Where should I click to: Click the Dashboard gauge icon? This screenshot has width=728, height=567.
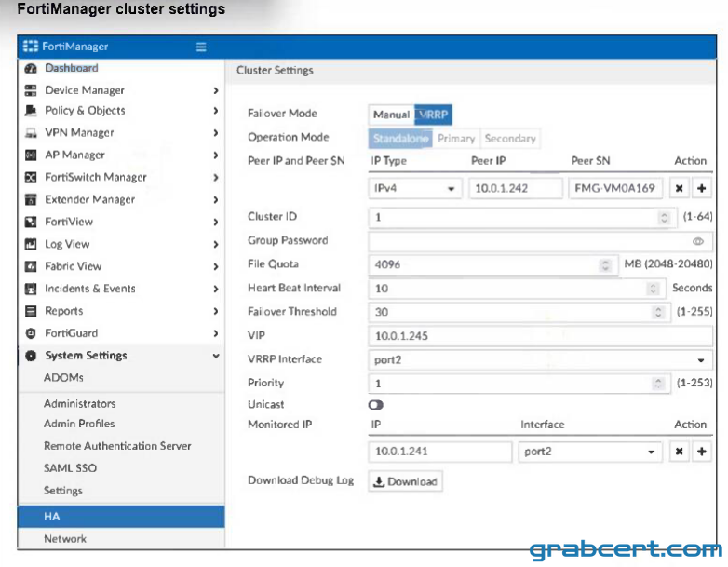tap(31, 68)
